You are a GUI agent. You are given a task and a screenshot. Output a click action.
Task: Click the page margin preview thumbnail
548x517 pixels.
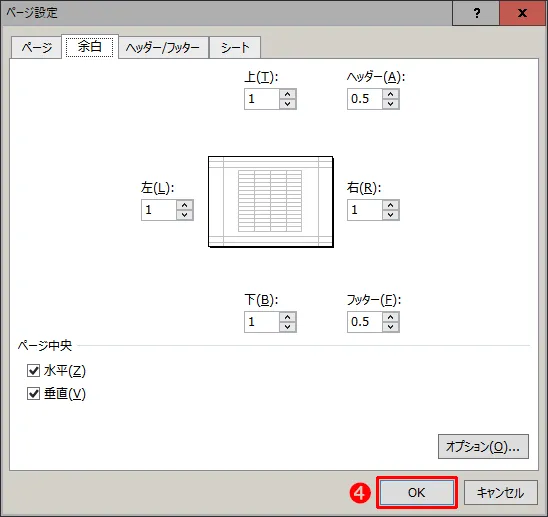[271, 202]
